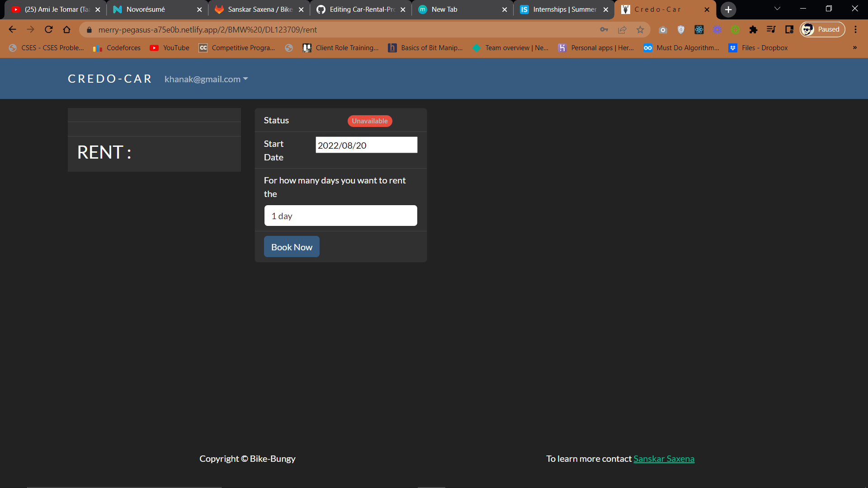The height and width of the screenshot is (488, 868).
Task: Open the rental duration dropdown showing 1 day
Action: [340, 216]
